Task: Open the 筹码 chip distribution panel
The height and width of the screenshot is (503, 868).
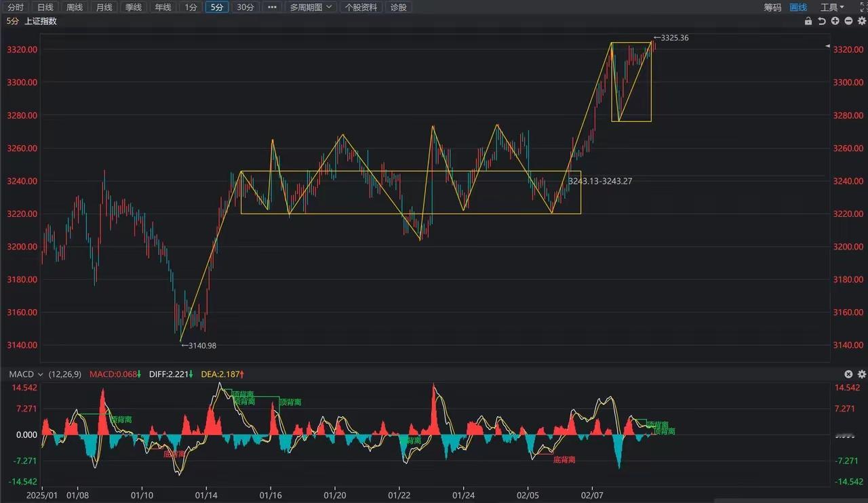Action: tap(772, 7)
